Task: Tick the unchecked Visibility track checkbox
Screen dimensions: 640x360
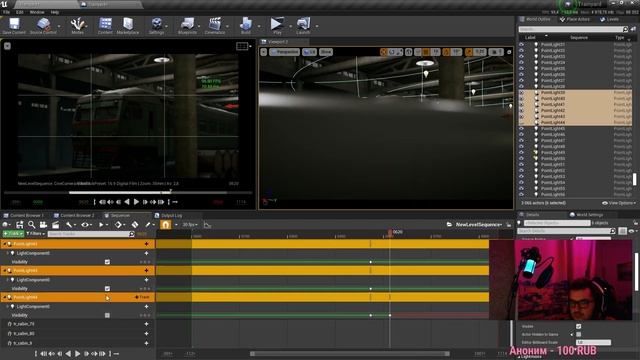Action: (107, 315)
